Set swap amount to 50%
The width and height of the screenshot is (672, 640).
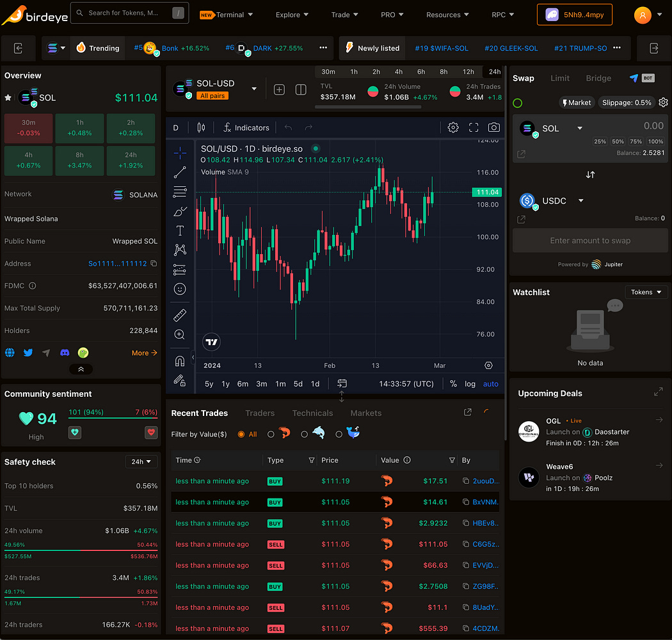click(618, 141)
